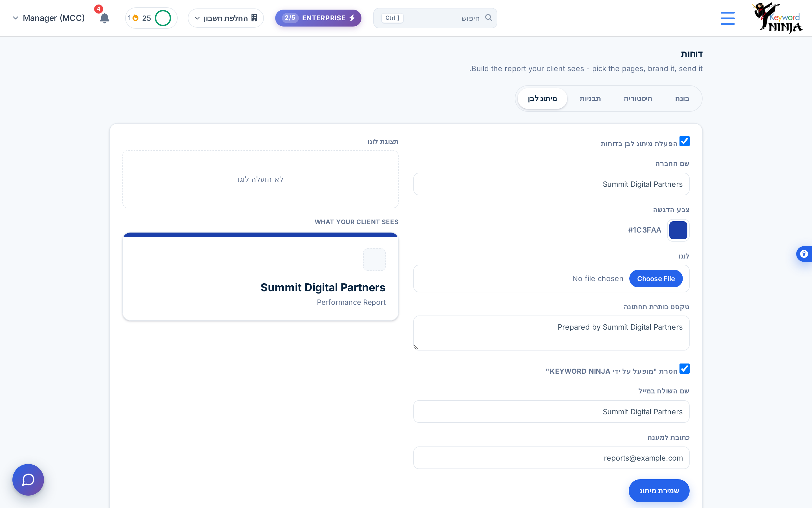Click the 25 points counter
This screenshot has width=812, height=508.
pos(147,18)
